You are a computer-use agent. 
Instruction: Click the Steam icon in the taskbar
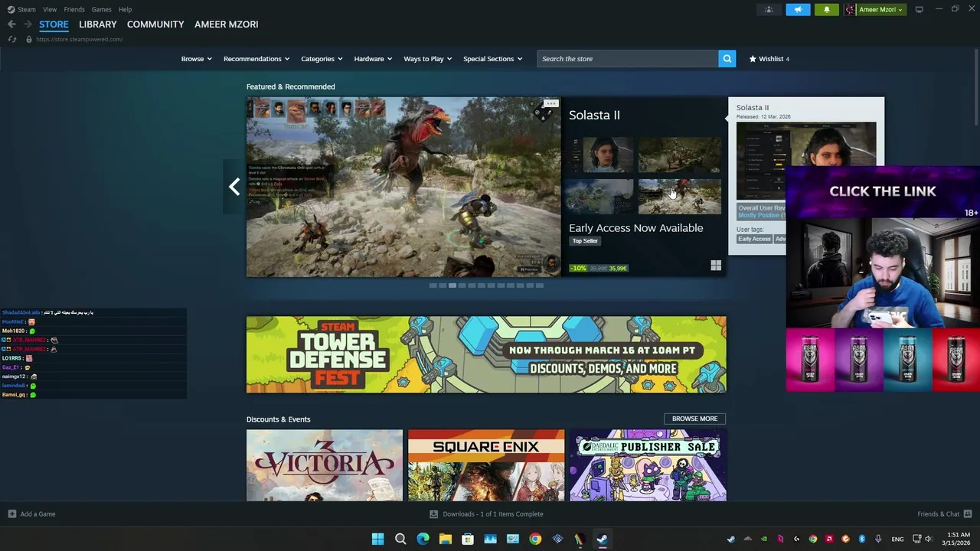603,539
